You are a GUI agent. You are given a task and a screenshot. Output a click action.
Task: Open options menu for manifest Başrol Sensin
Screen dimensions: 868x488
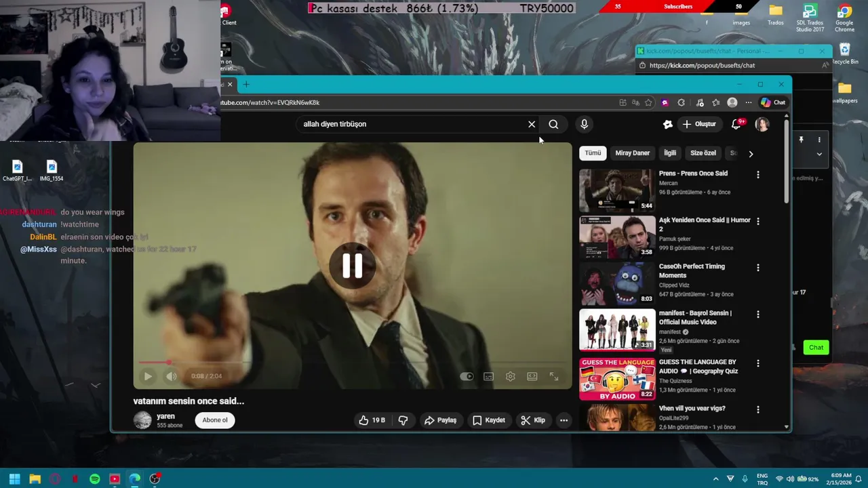tap(758, 314)
